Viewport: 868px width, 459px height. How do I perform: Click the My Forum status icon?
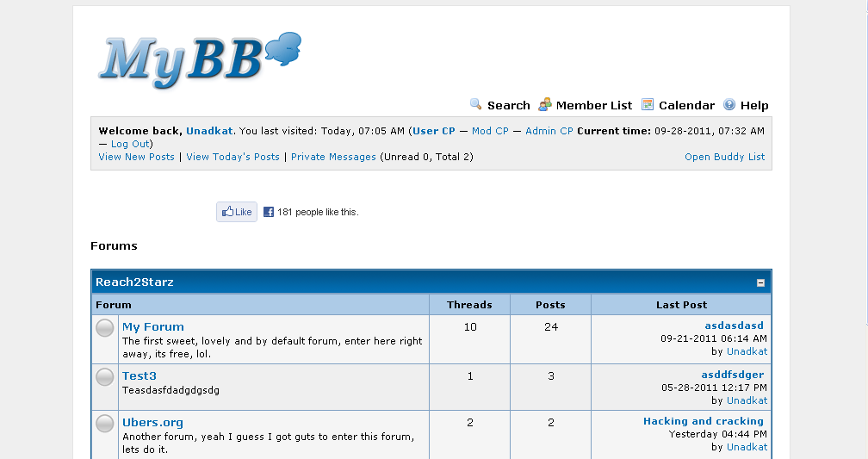[x=105, y=328]
